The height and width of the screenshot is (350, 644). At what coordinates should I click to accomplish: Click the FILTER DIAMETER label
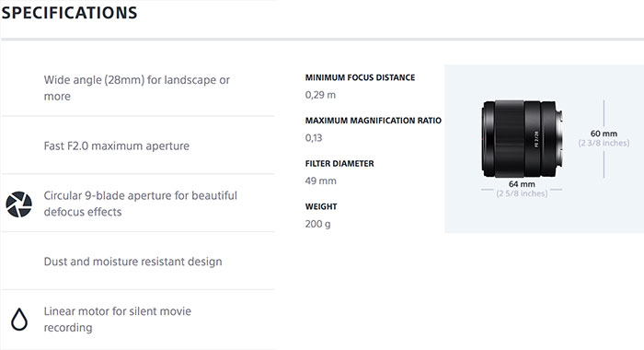339,164
